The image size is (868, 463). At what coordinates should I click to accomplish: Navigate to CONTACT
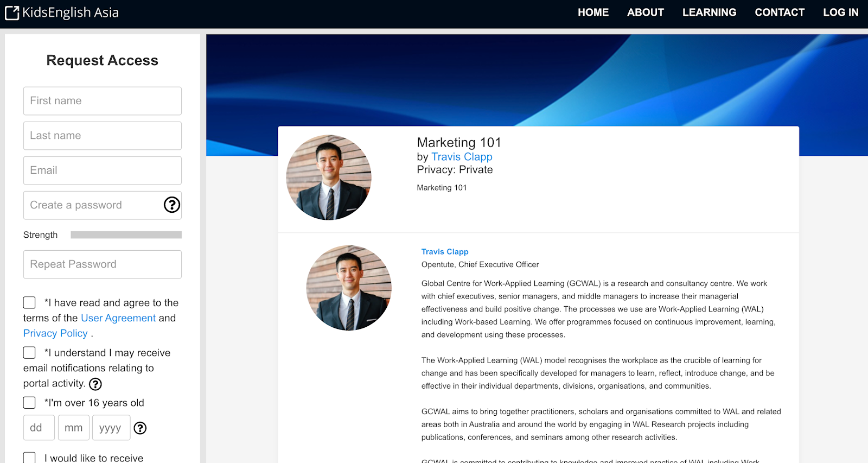click(x=780, y=12)
